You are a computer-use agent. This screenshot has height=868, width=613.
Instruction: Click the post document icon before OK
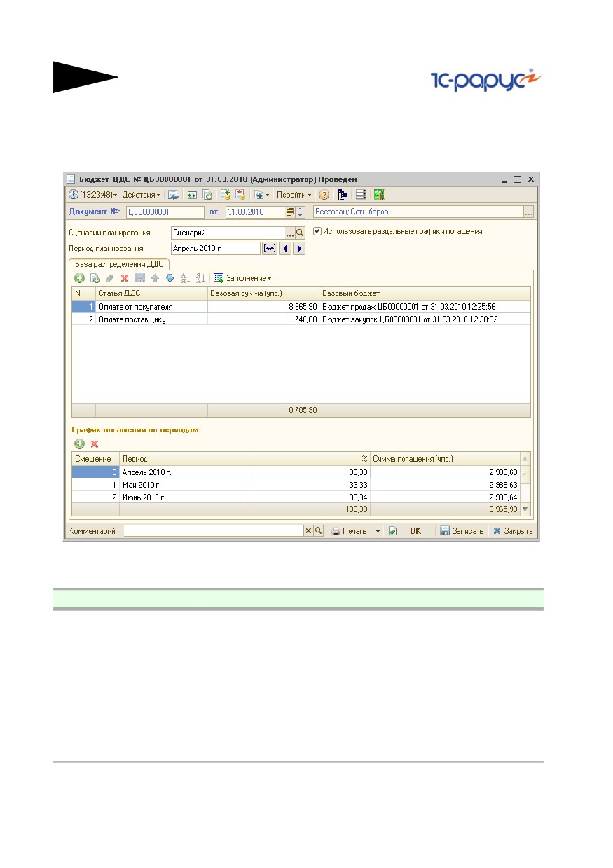(392, 531)
